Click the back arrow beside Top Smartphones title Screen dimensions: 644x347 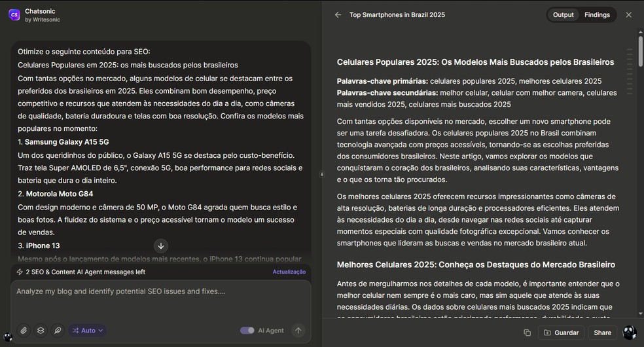[338, 15]
